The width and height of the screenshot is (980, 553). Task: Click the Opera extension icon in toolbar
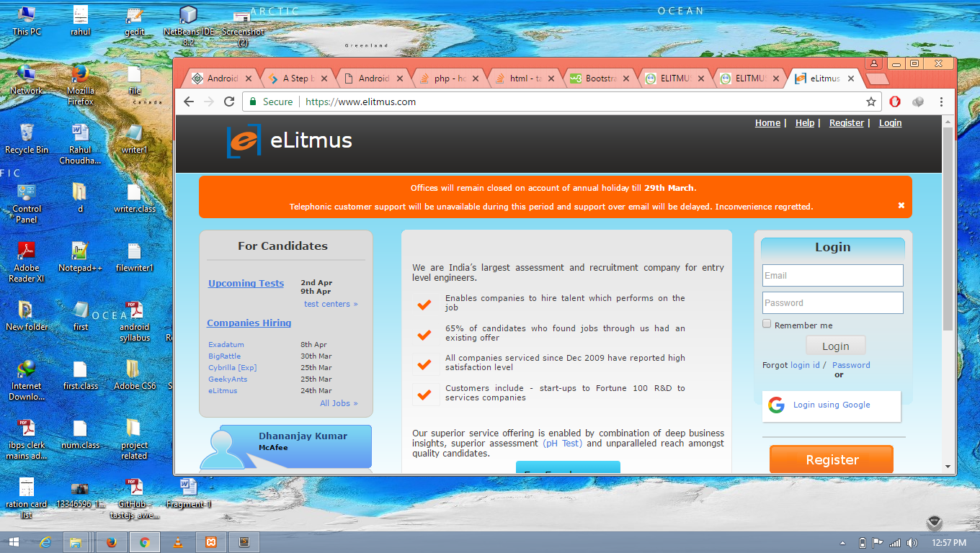click(x=895, y=102)
